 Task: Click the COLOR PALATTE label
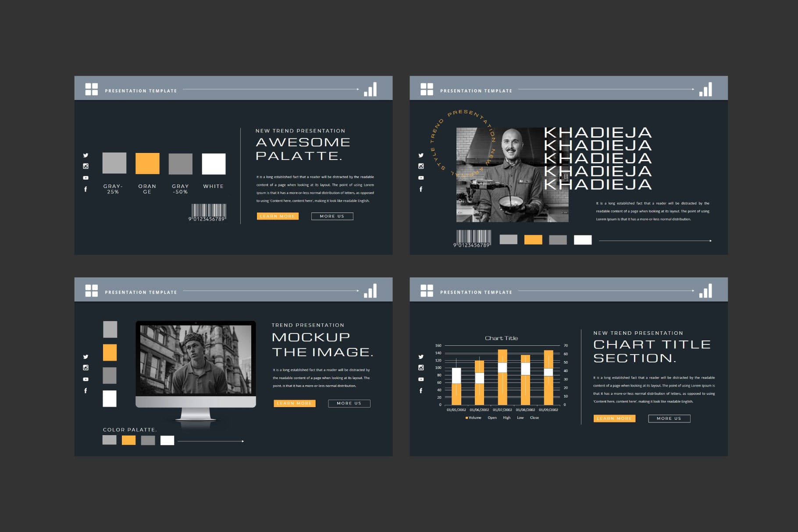click(130, 430)
